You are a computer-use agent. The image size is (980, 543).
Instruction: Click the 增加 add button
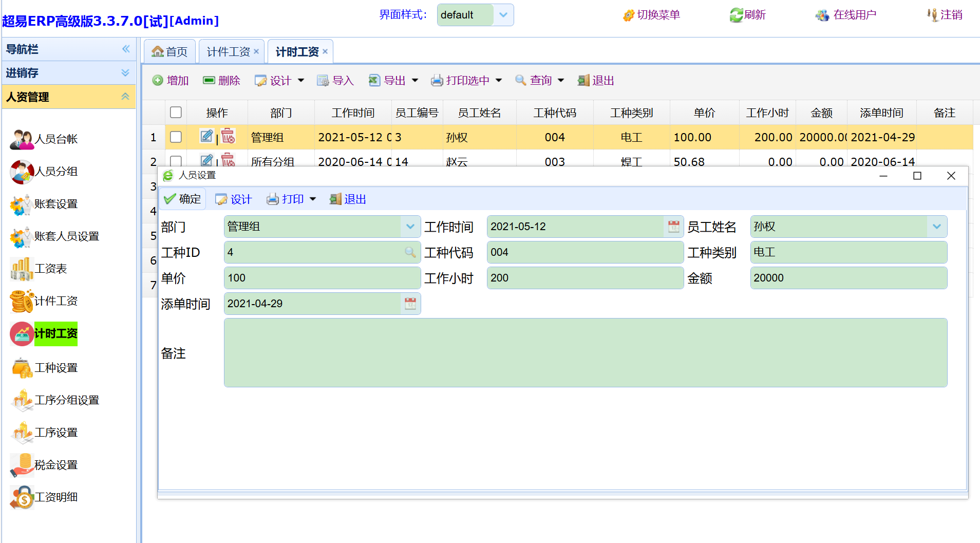(171, 81)
